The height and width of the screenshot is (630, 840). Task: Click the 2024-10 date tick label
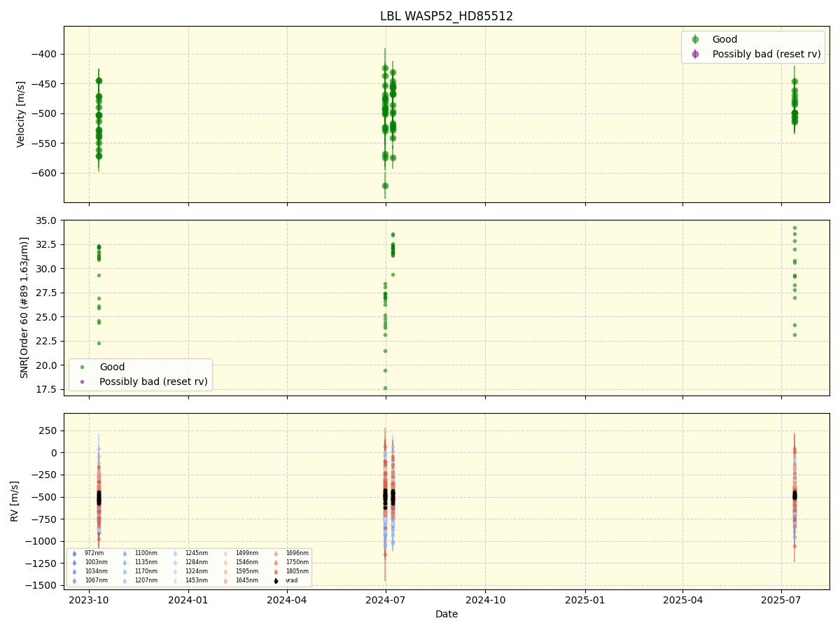pyautogui.click(x=486, y=599)
